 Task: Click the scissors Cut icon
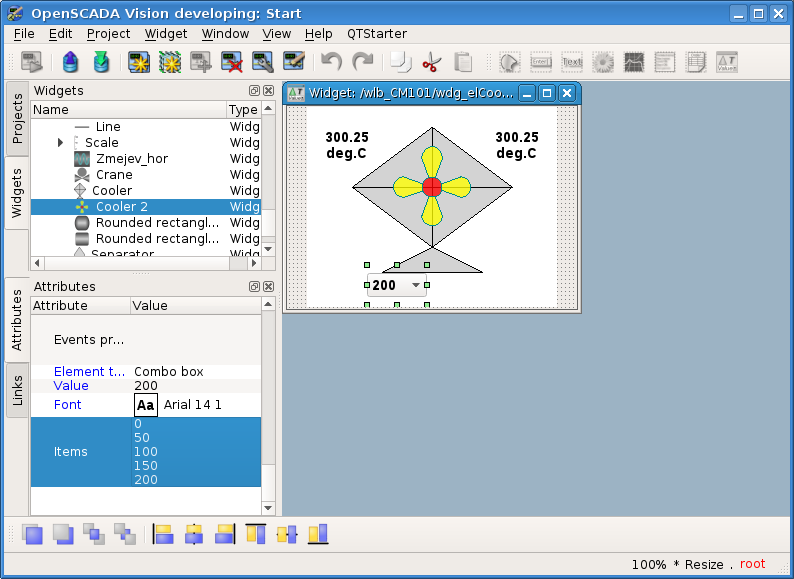point(431,62)
